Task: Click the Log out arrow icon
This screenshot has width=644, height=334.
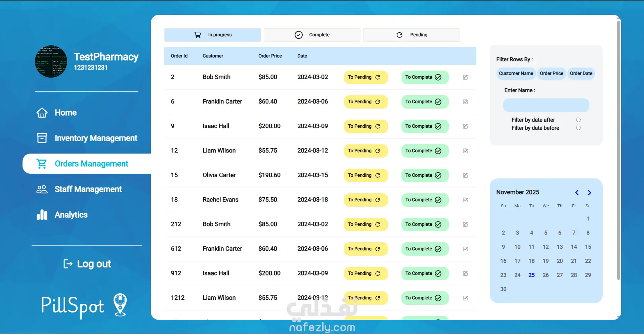Action: (68, 264)
